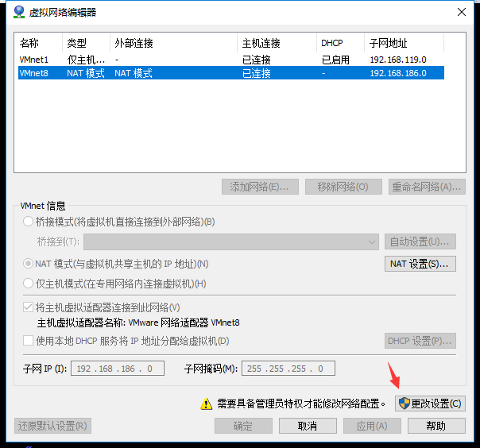Sort by 名称 column header
480x448 pixels.
pos(40,43)
